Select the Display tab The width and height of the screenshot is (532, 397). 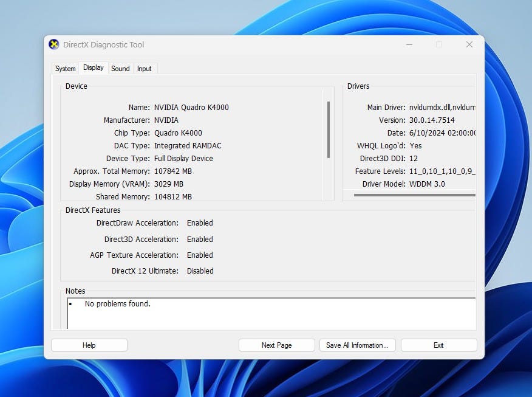pos(94,67)
